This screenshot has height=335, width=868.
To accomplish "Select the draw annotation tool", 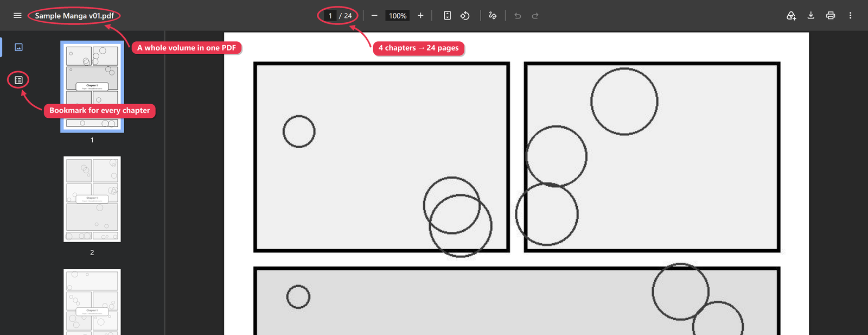I will point(493,16).
